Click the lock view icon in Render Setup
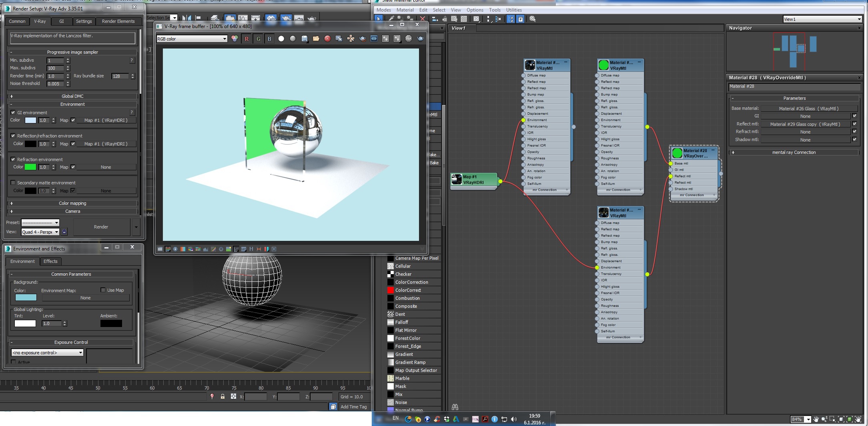868x426 pixels. [64, 232]
